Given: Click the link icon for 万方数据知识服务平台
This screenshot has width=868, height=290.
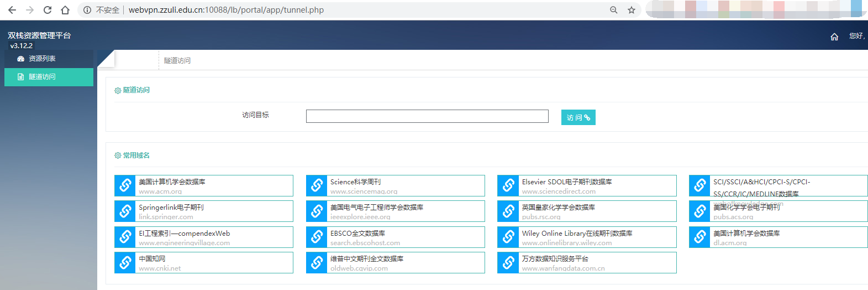Looking at the screenshot, I should pos(508,262).
